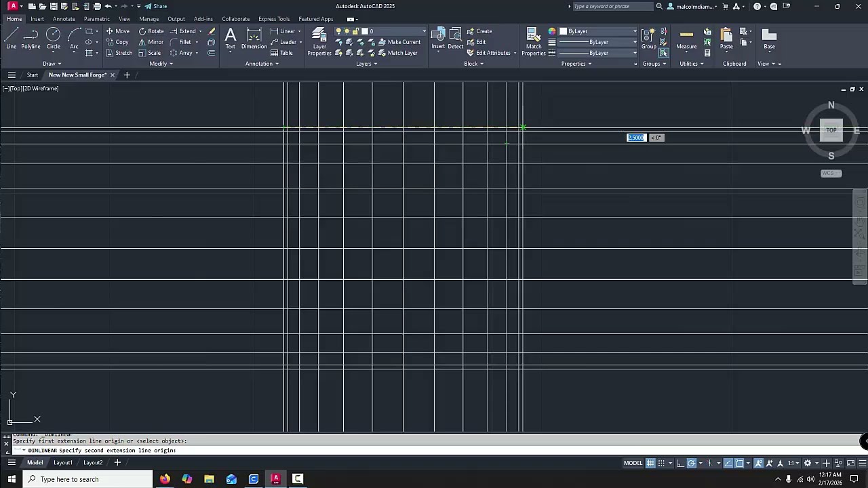Switch to Layout1 tab

pos(63,463)
